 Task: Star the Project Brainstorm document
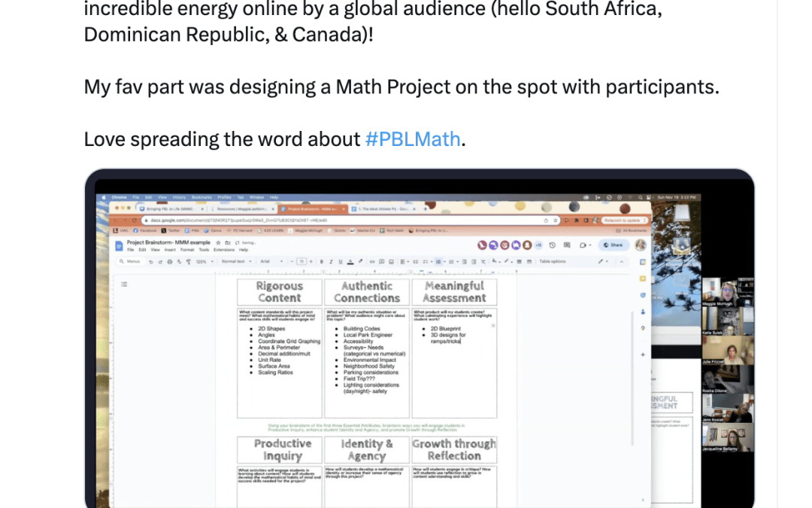point(218,243)
